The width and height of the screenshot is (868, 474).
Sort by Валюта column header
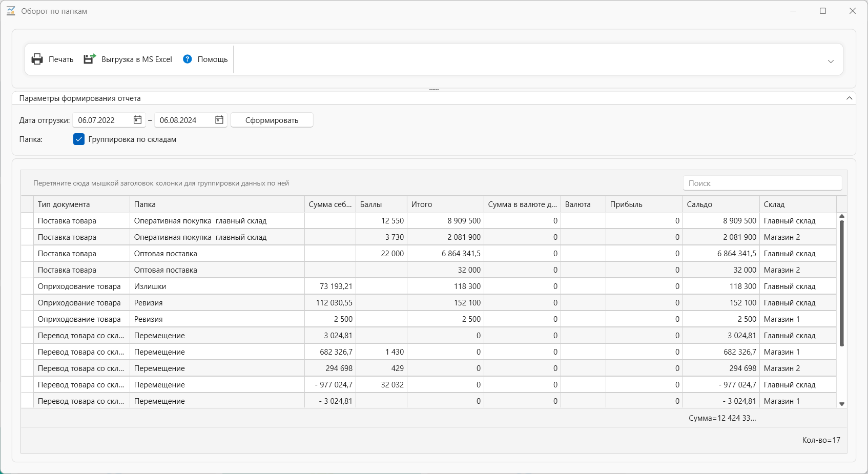coord(583,204)
